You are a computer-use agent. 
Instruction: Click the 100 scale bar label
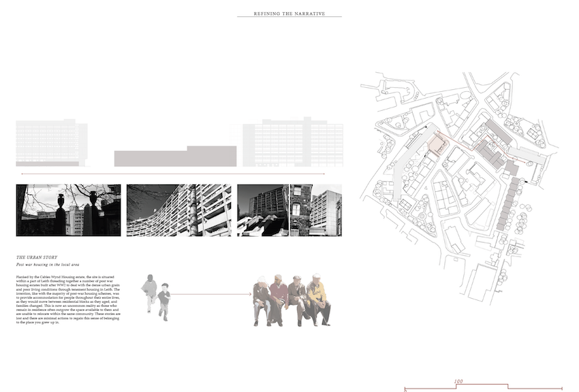click(x=458, y=381)
